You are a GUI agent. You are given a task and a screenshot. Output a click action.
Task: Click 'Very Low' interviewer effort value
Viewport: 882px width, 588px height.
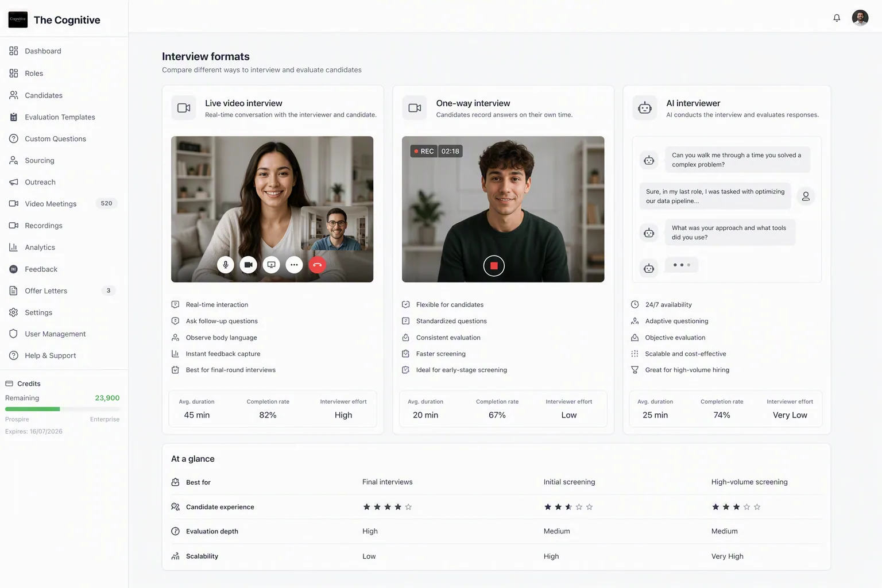coord(790,415)
